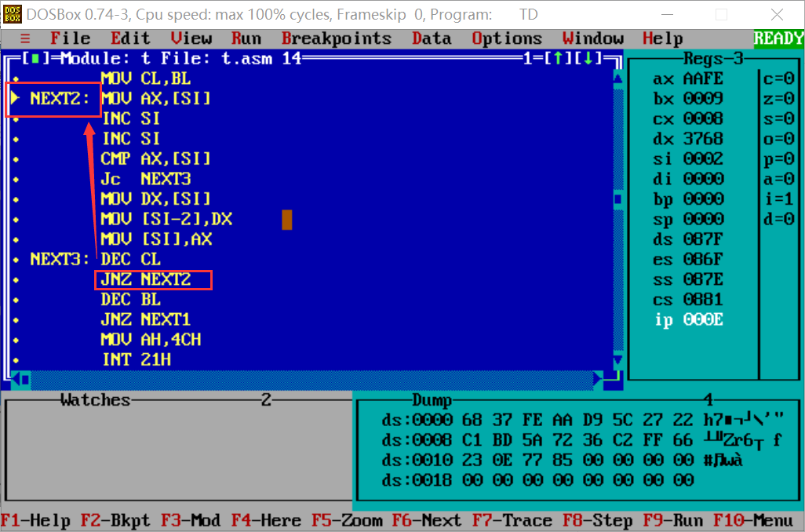This screenshot has height=532, width=805.
Task: Toggle the interrupt flag i=1
Action: [778, 199]
